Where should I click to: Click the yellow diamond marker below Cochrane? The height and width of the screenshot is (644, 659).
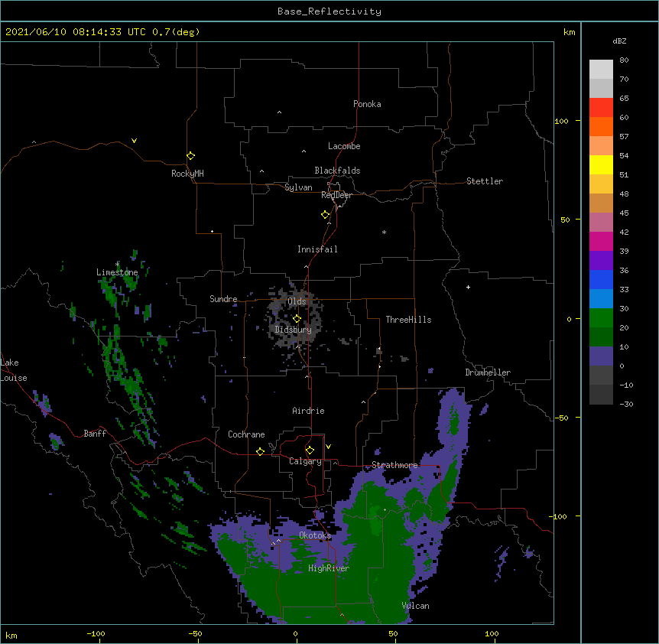coord(260,451)
